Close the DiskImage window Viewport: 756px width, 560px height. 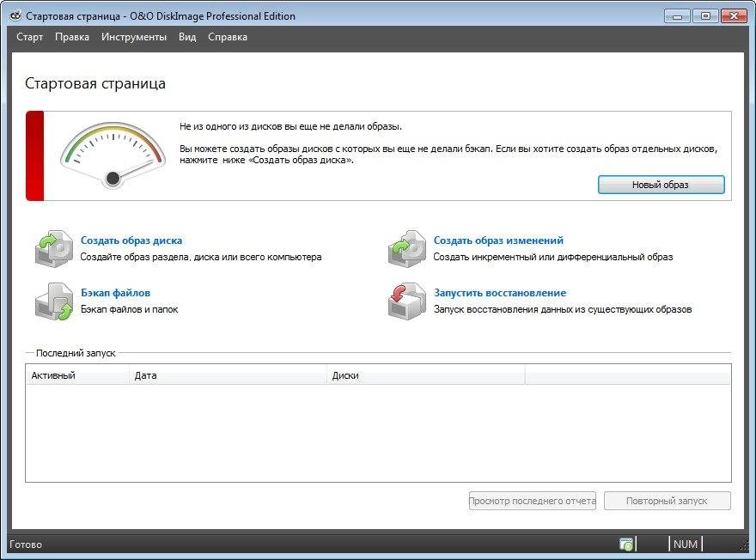pyautogui.click(x=734, y=16)
